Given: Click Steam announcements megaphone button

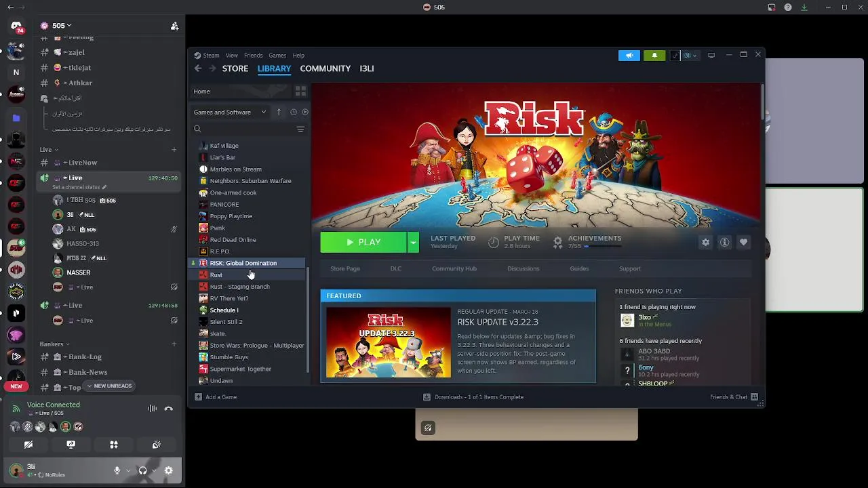Looking at the screenshot, I should [629, 56].
